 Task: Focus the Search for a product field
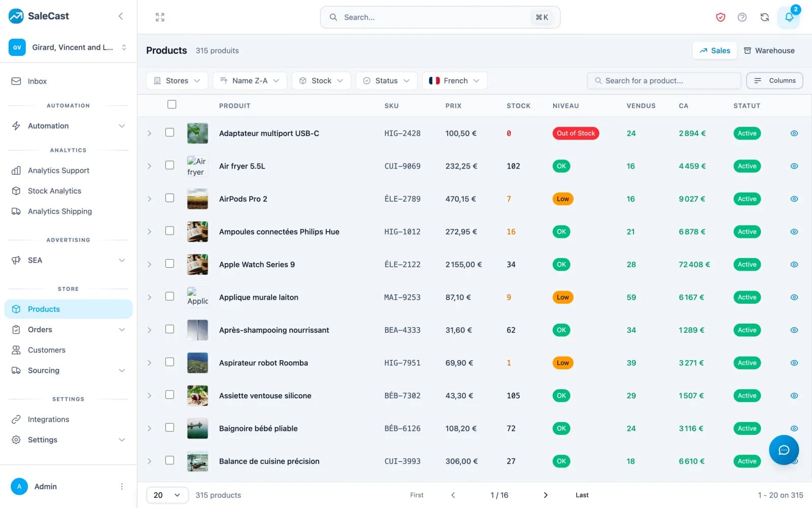pyautogui.click(x=664, y=81)
